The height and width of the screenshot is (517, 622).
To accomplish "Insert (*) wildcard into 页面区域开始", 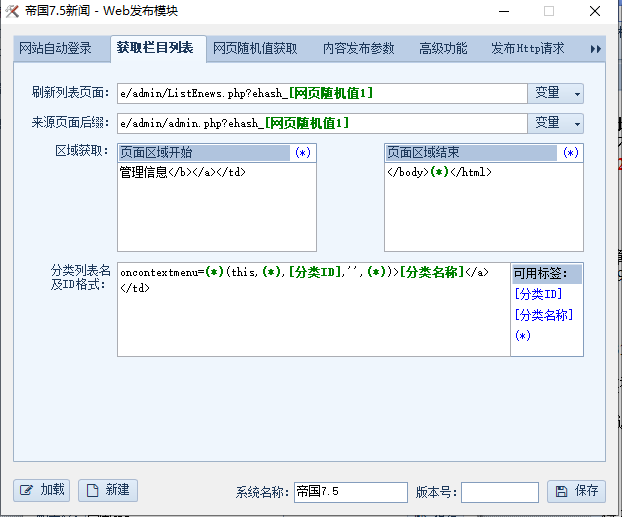I will [x=303, y=153].
